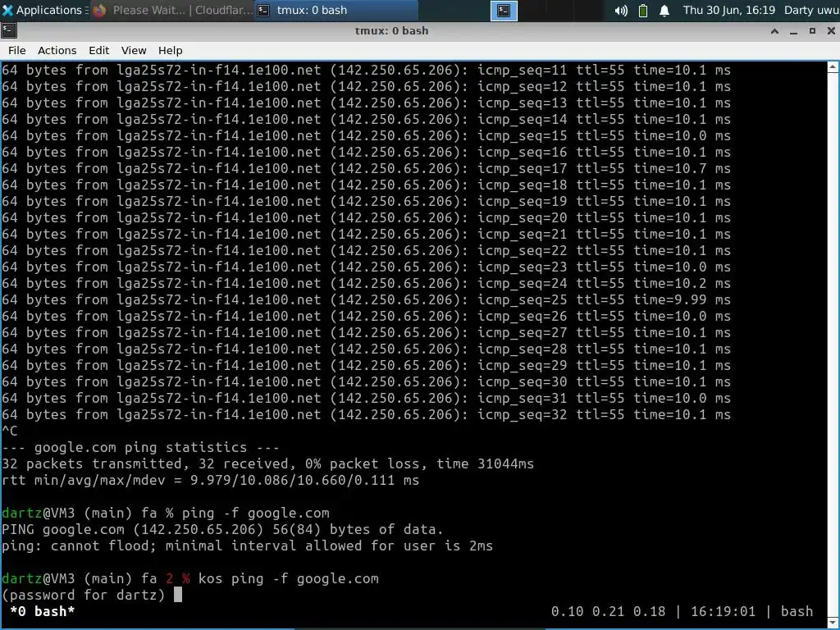The height and width of the screenshot is (630, 840).
Task: Click the terminal icon beside tmux taskbar entry
Action: (x=263, y=10)
